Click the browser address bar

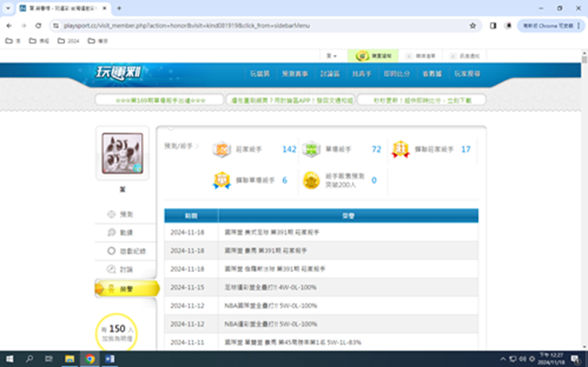coord(256,25)
